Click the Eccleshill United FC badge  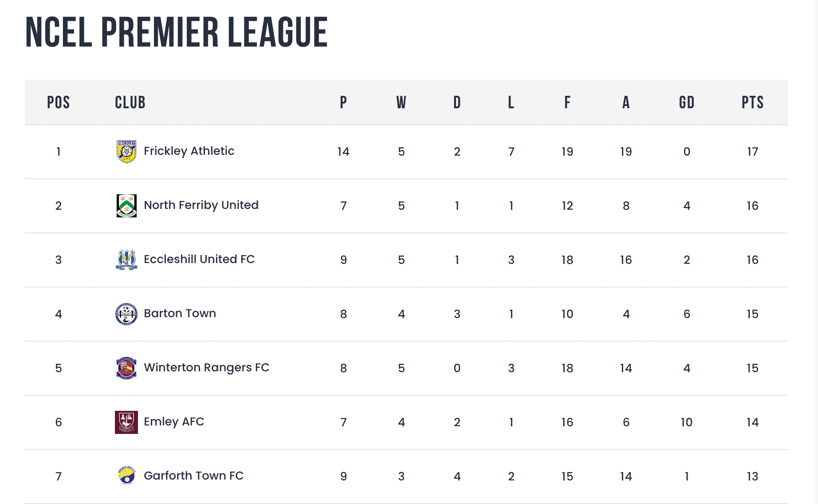[126, 260]
